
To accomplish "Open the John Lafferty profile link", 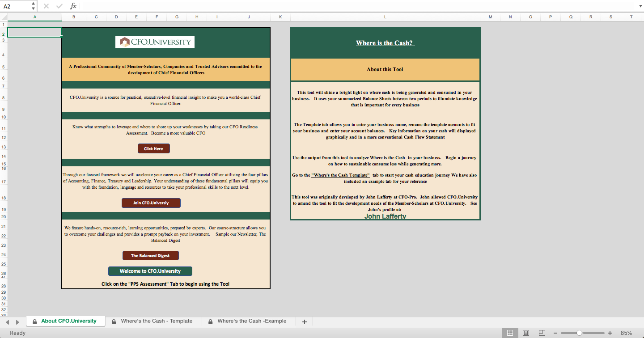I will [x=385, y=216].
